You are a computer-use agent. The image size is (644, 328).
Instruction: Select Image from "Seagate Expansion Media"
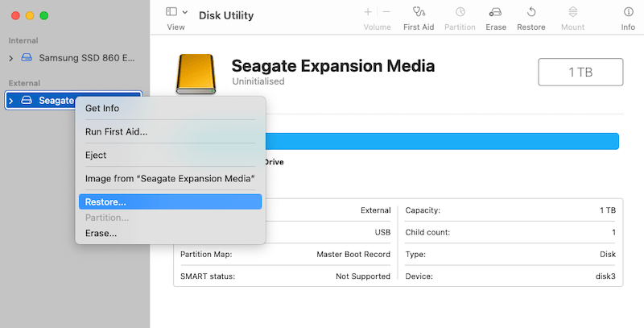coord(170,178)
